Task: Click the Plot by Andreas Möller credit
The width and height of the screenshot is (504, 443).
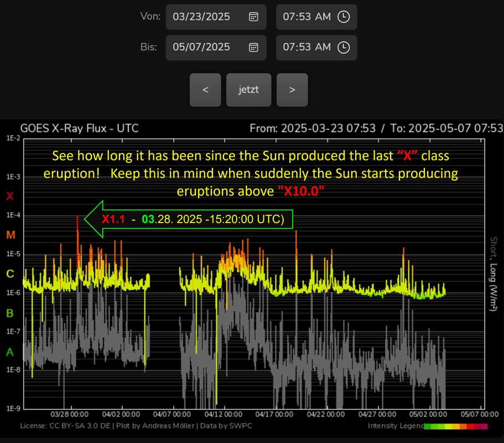Action: click(x=155, y=426)
